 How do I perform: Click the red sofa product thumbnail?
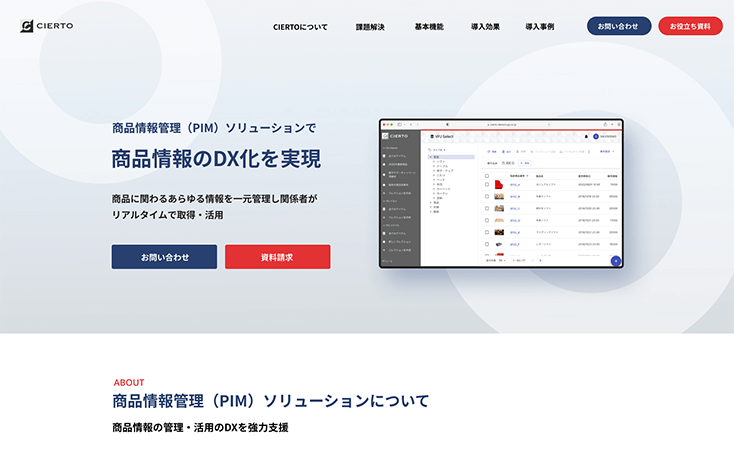click(499, 185)
